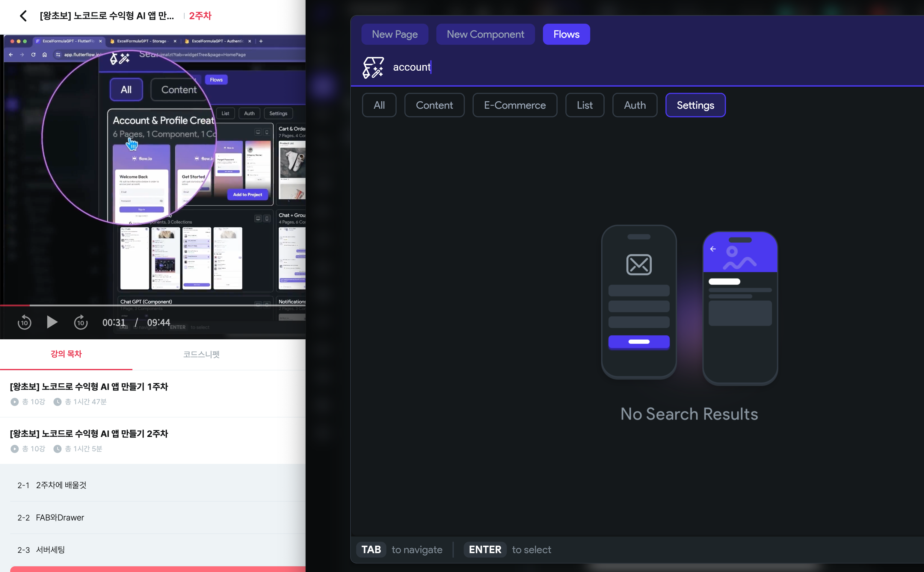Filter flows by Content category
Viewport: 924px width, 572px height.
[x=434, y=105]
